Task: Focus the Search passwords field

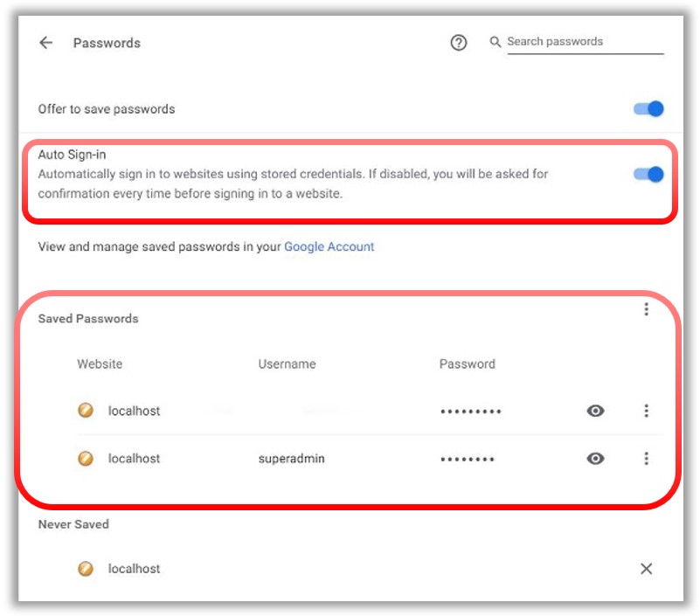Action: point(586,42)
